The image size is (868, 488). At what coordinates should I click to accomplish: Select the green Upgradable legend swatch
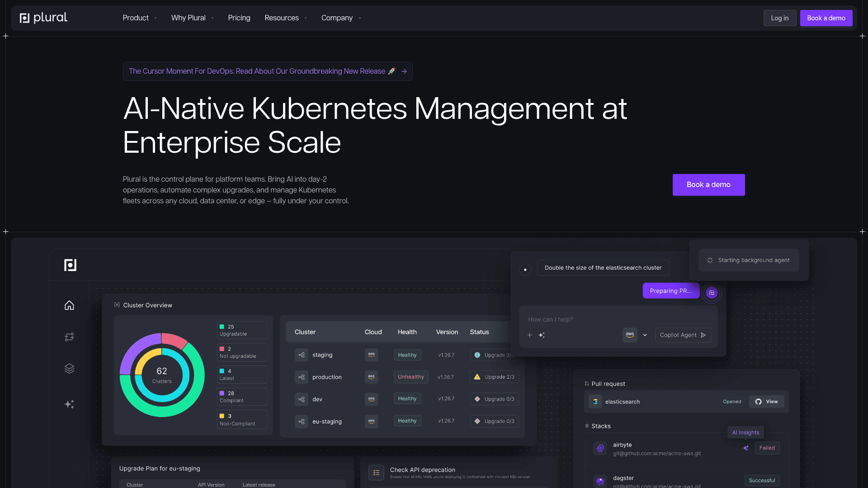tap(222, 326)
